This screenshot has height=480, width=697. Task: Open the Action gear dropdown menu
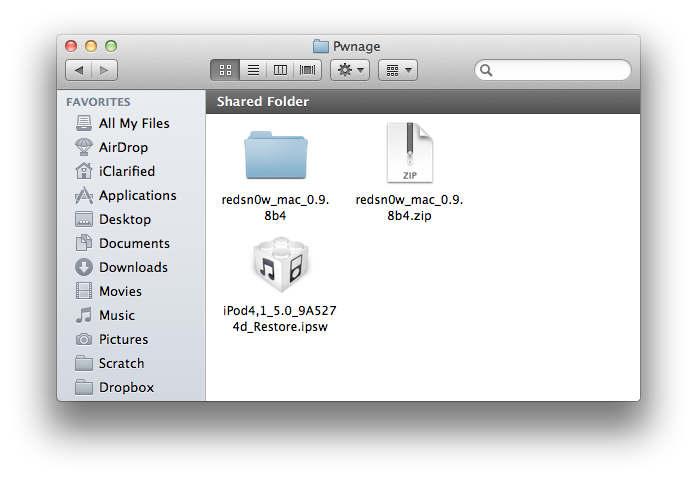[350, 70]
